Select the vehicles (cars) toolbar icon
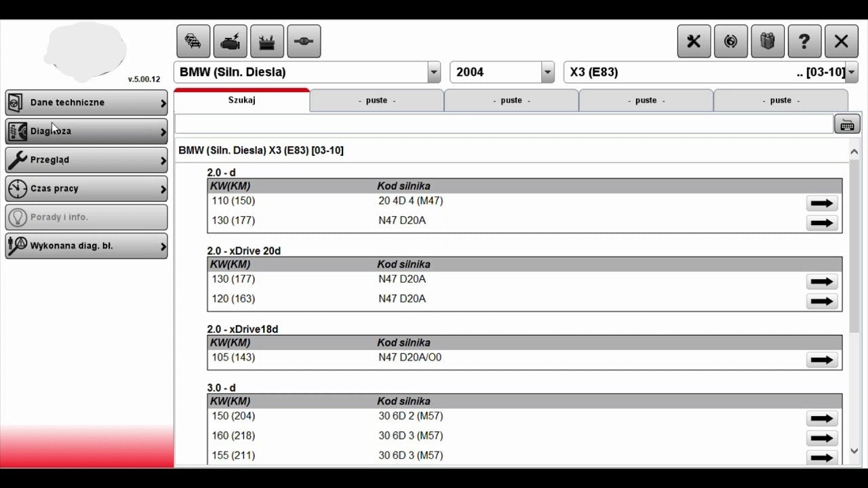This screenshot has height=488, width=868. [x=193, y=41]
